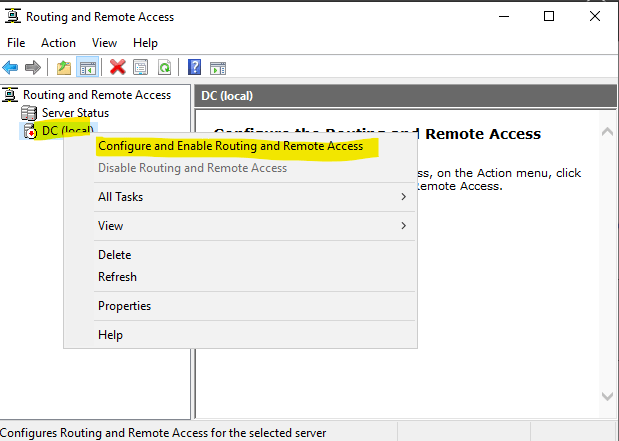
Task: Click the blue Help question mark icon
Action: click(194, 67)
